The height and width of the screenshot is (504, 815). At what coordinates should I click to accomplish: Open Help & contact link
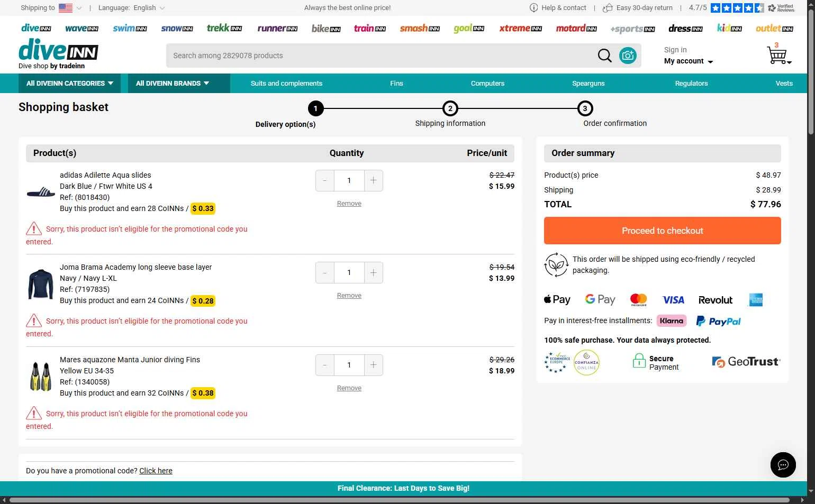558,8
